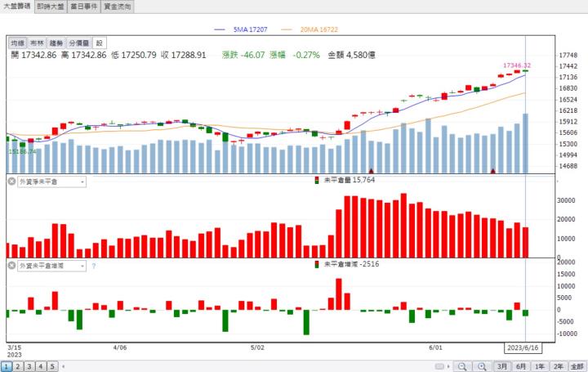This screenshot has width=588, height=372.
Task: Toggle the 布林 Bollinger bands overlay
Action: point(37,43)
